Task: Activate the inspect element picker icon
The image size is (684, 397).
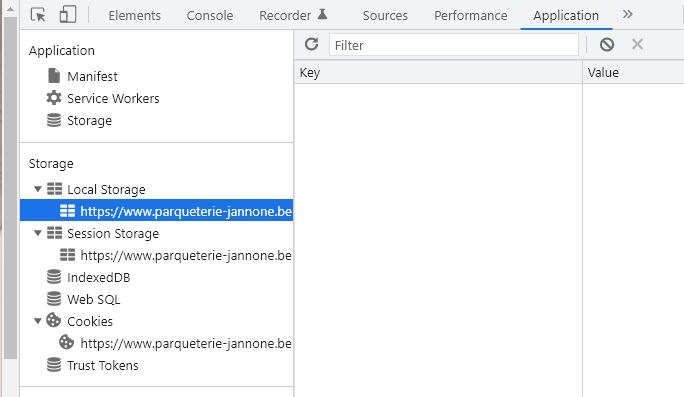Action: point(38,15)
